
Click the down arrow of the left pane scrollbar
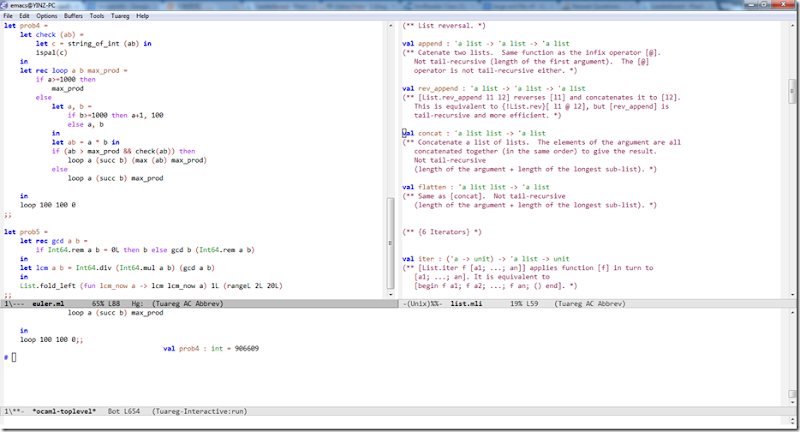391,292
